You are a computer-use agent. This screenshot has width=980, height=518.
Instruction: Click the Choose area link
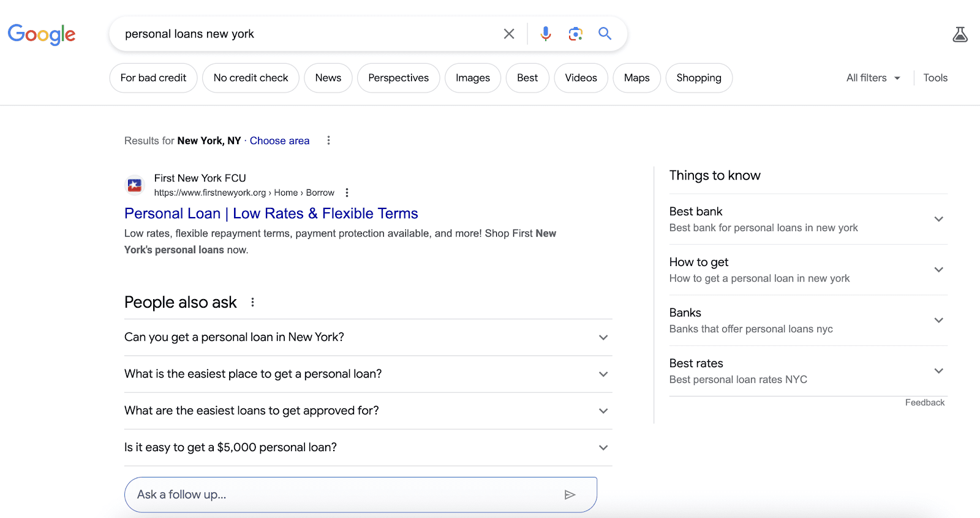tap(280, 140)
